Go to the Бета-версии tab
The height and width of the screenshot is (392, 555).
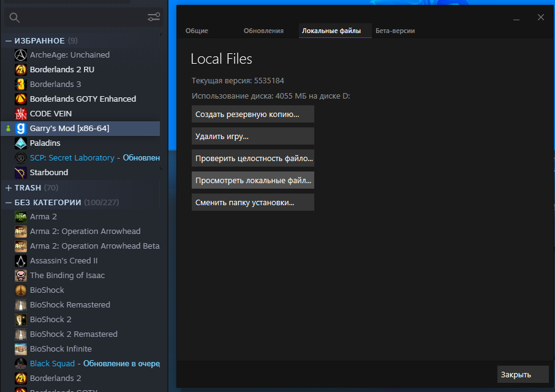[396, 31]
